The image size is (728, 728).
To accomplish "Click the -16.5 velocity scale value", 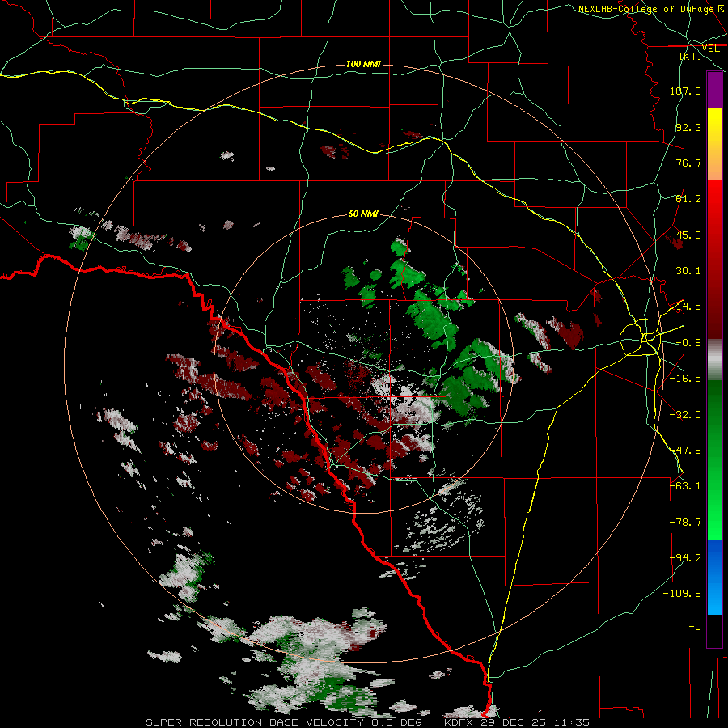I will pyautogui.click(x=685, y=379).
